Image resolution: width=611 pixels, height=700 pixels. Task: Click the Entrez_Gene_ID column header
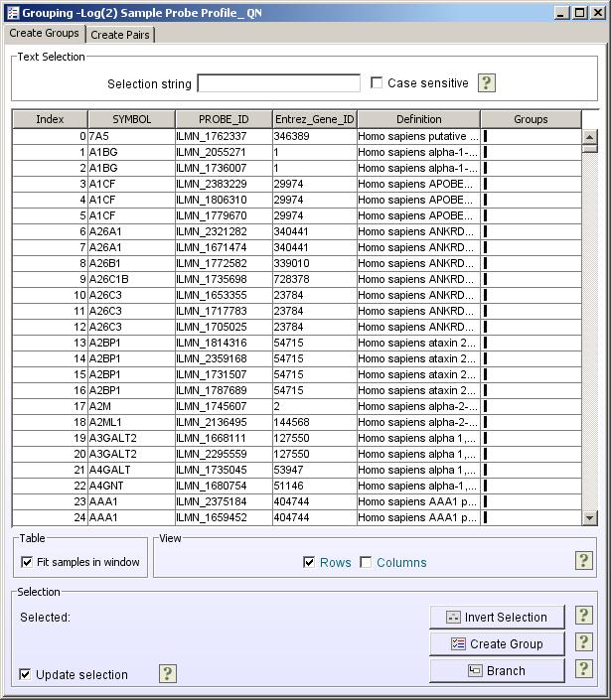pos(314,119)
